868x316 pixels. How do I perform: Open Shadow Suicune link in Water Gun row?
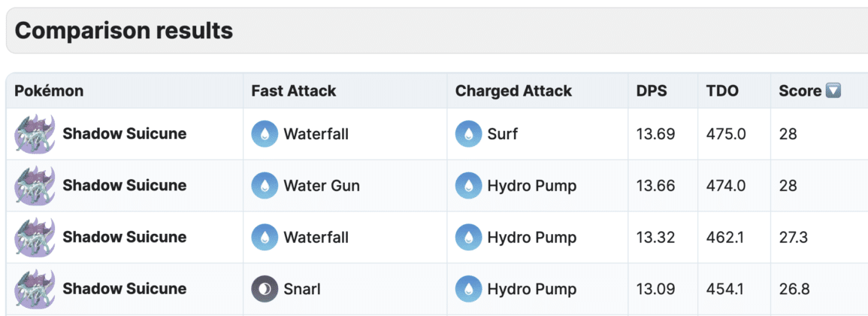[x=125, y=186]
